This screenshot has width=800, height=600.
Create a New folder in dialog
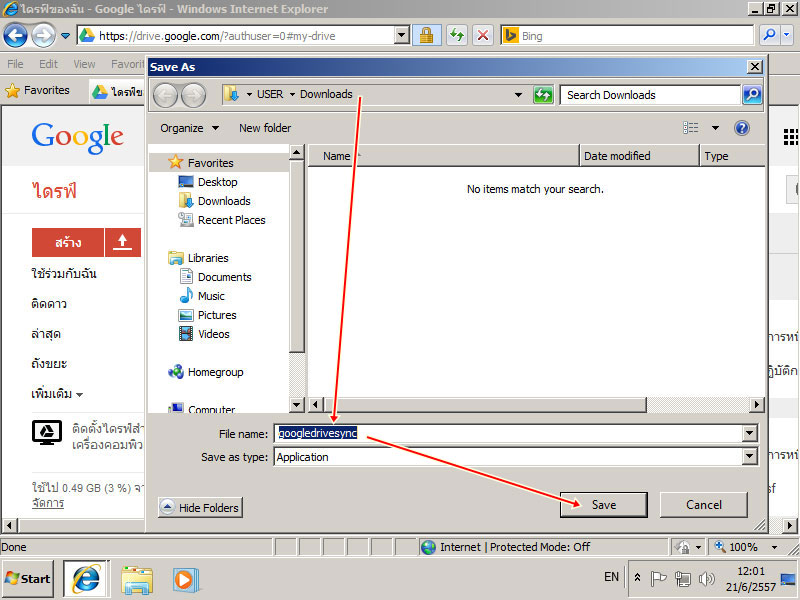[x=265, y=128]
